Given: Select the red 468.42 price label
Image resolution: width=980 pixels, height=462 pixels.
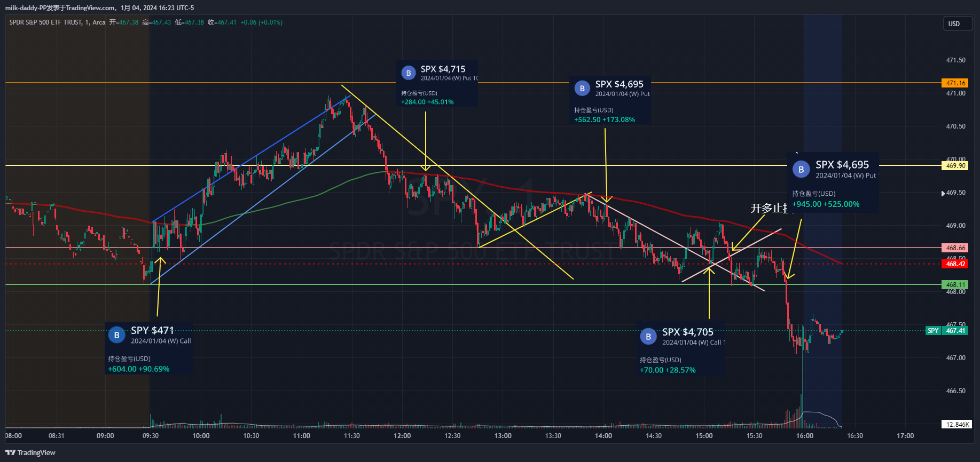Looking at the screenshot, I should pos(955,264).
